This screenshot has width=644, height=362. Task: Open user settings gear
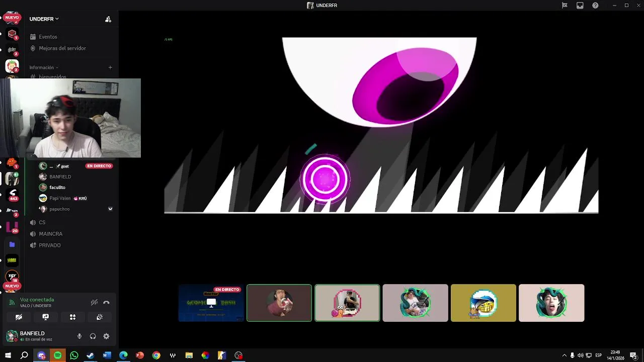[106, 336]
